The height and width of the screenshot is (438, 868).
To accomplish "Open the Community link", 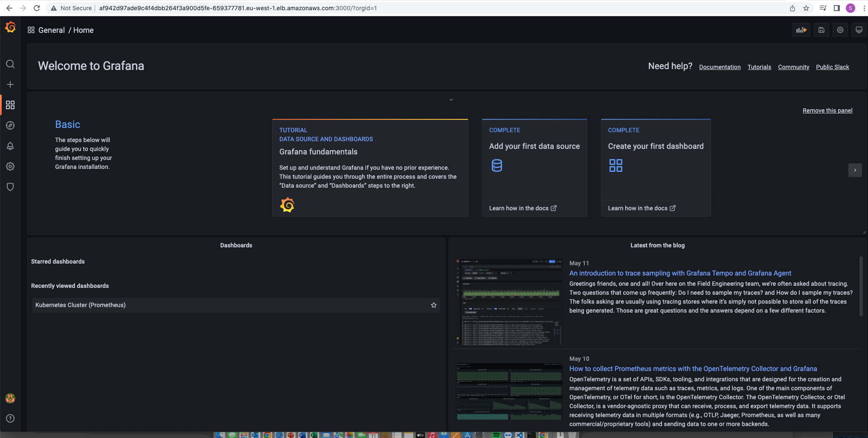I will click(x=793, y=67).
